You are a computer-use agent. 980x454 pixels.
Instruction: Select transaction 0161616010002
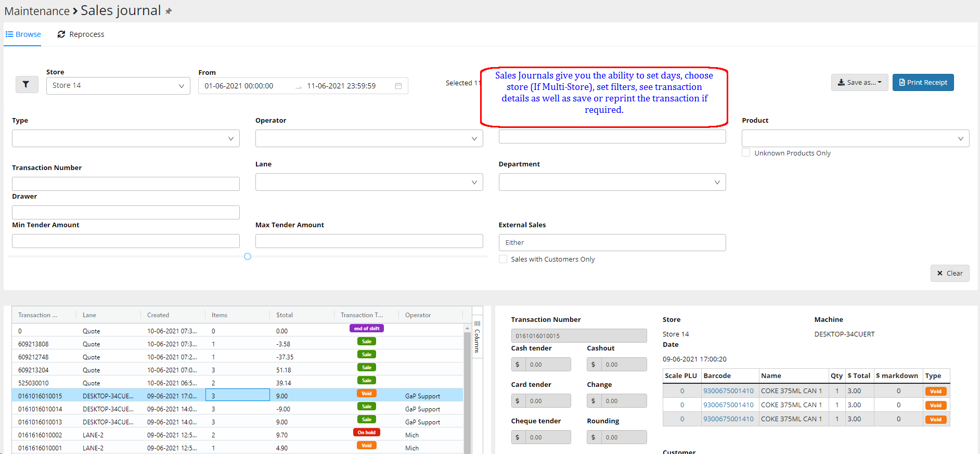[x=238, y=435]
